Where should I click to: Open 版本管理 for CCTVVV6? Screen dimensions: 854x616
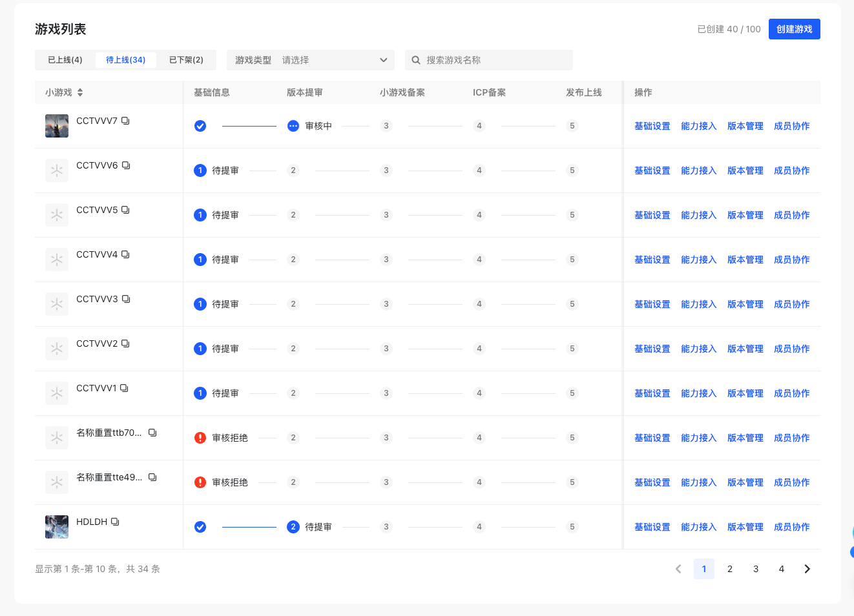pos(745,170)
